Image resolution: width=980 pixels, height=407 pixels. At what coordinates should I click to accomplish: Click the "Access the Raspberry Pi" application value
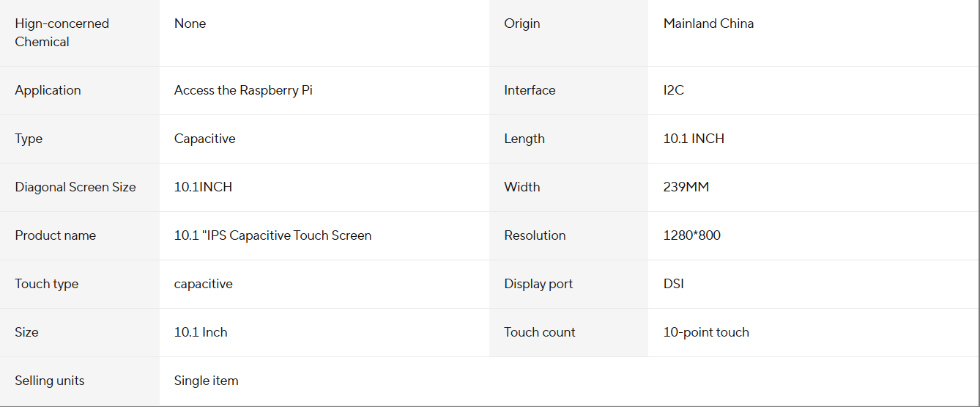pos(243,90)
